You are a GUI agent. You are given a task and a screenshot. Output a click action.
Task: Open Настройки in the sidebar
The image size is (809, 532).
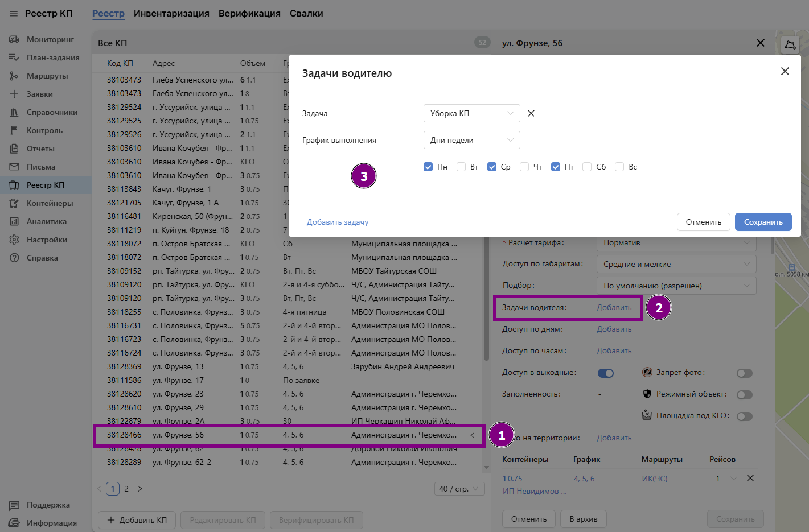pyautogui.click(x=47, y=240)
